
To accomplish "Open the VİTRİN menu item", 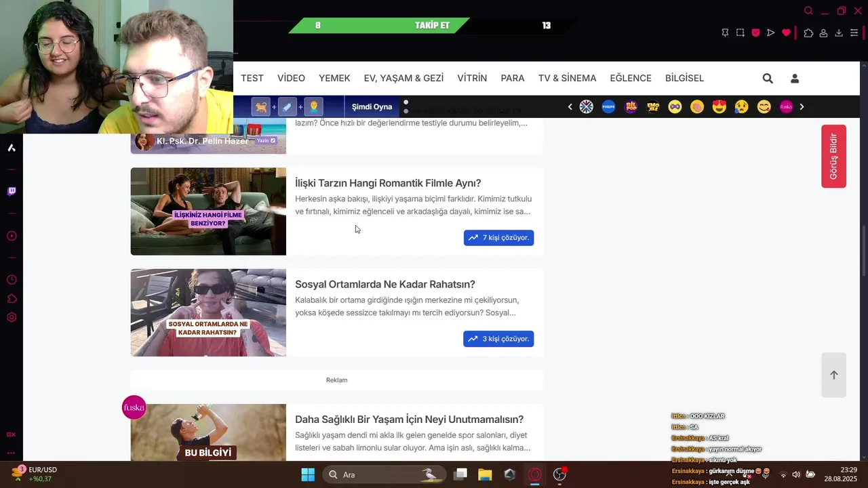I will pos(472,79).
